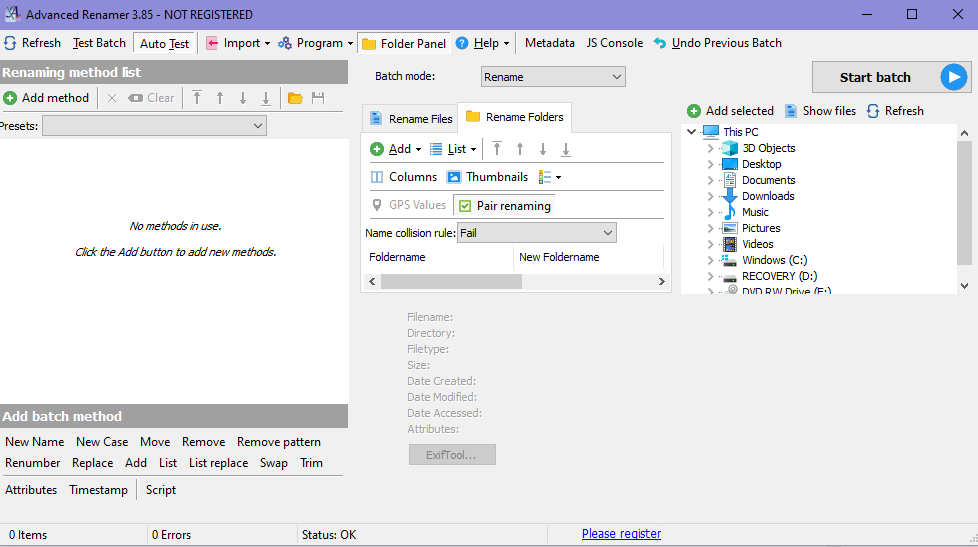This screenshot has height=547, width=978.
Task: Expand the 3D Objects folder
Action: [710, 148]
